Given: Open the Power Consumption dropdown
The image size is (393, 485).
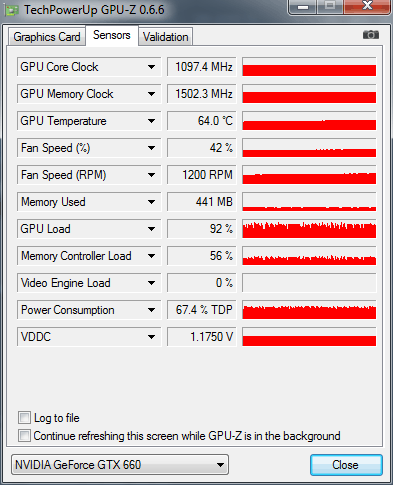Looking at the screenshot, I should point(151,310).
